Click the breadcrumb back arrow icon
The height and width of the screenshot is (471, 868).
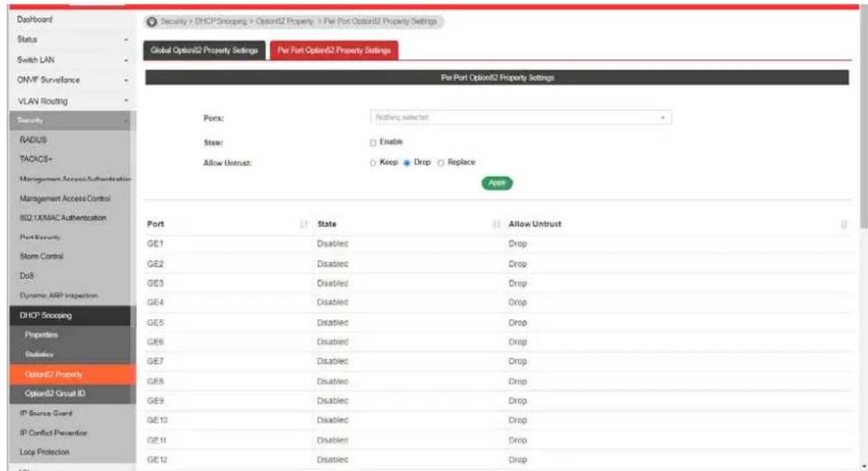[152, 22]
